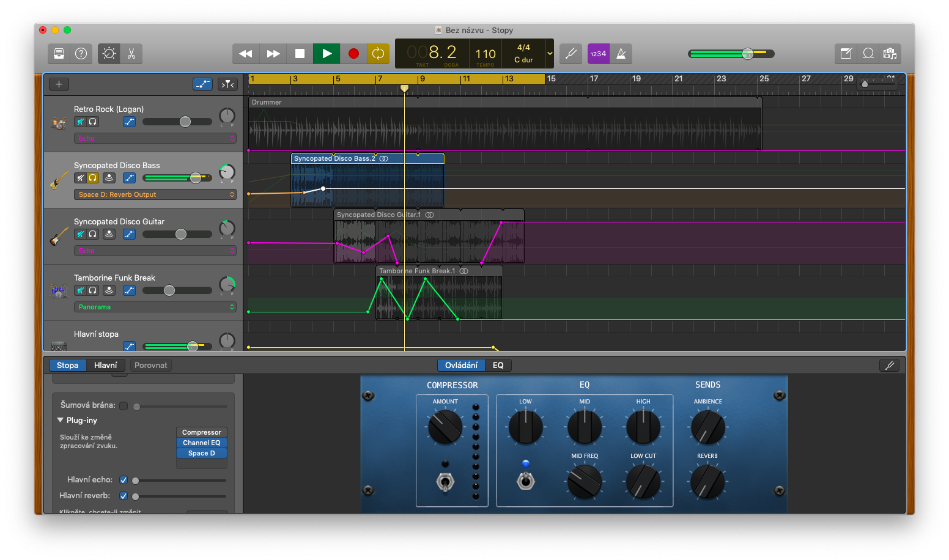Click the Porovnat button
949x560 pixels.
(x=150, y=365)
